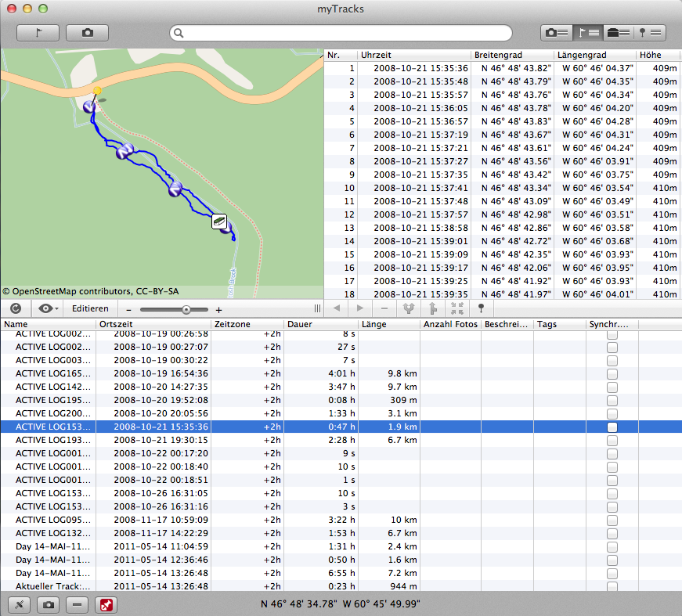Switch to the briefcase list view tab
The width and height of the screenshot is (682, 616).
pyautogui.click(x=619, y=33)
